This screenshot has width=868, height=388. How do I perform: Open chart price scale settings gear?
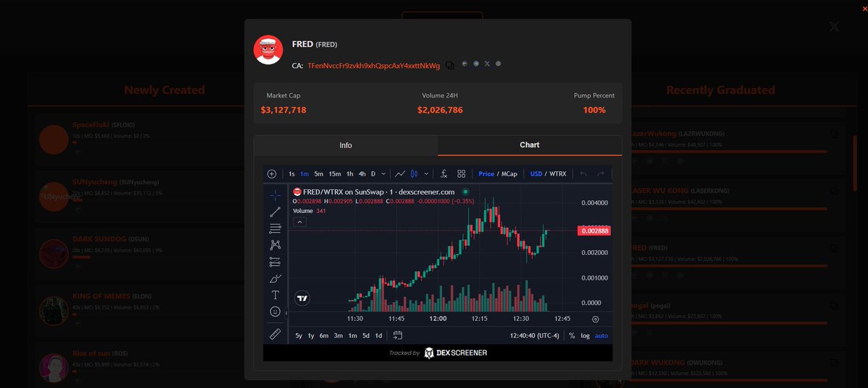[x=595, y=319]
